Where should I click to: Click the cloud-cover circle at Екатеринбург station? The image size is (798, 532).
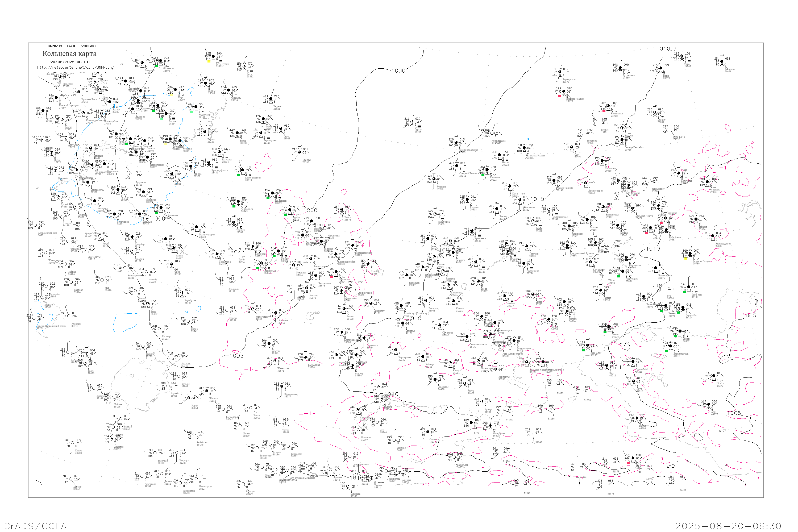(243, 170)
